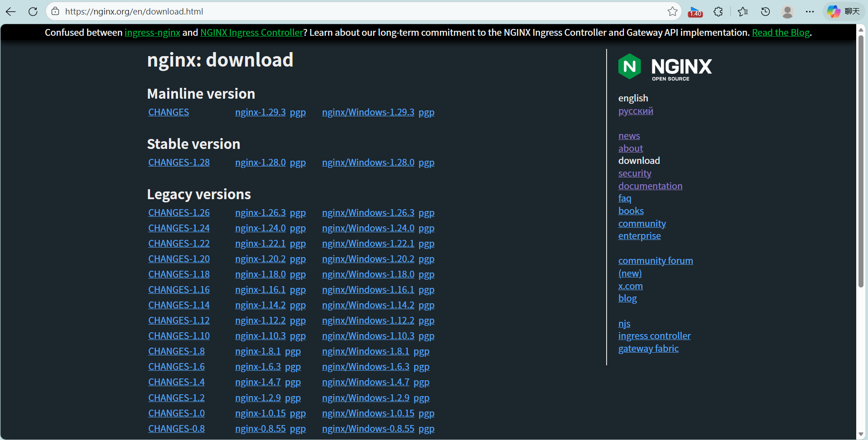Open CHANGES-1.22 link

tap(179, 244)
